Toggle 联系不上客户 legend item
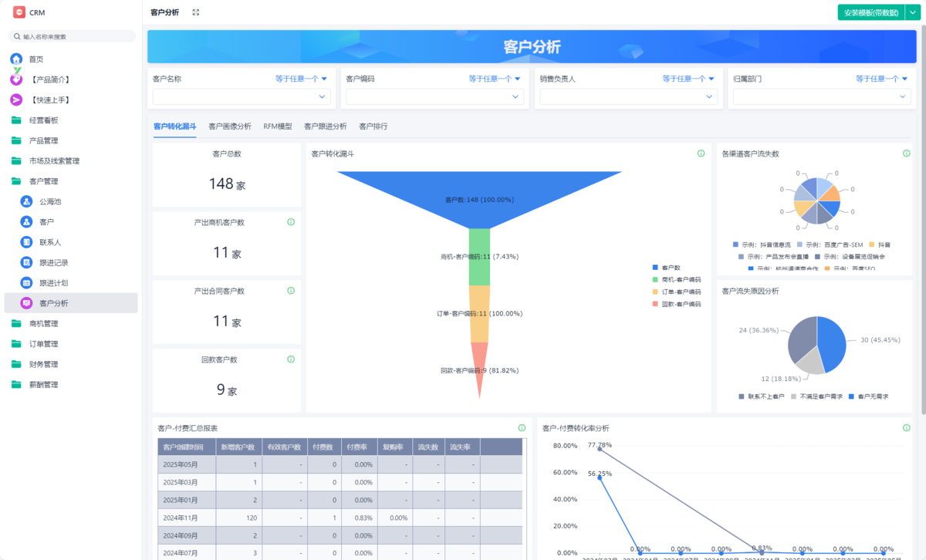Image resolution: width=926 pixels, height=560 pixels. pyautogui.click(x=762, y=396)
